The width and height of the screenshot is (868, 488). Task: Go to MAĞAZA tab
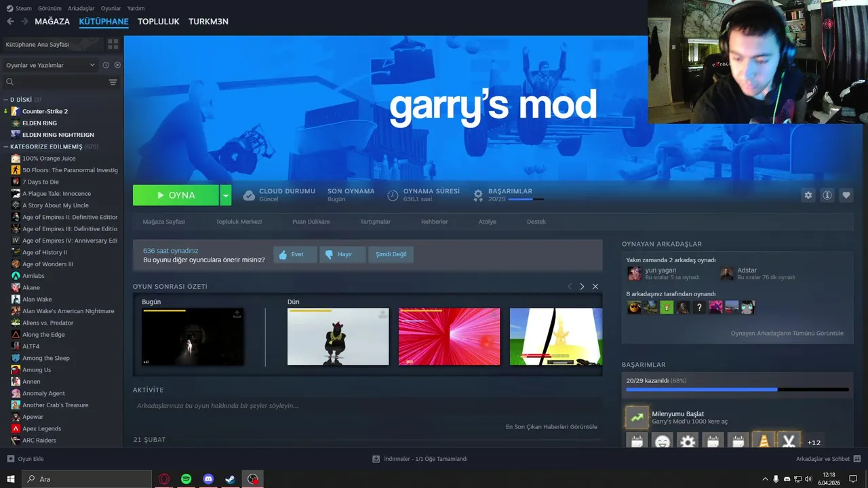coord(52,22)
